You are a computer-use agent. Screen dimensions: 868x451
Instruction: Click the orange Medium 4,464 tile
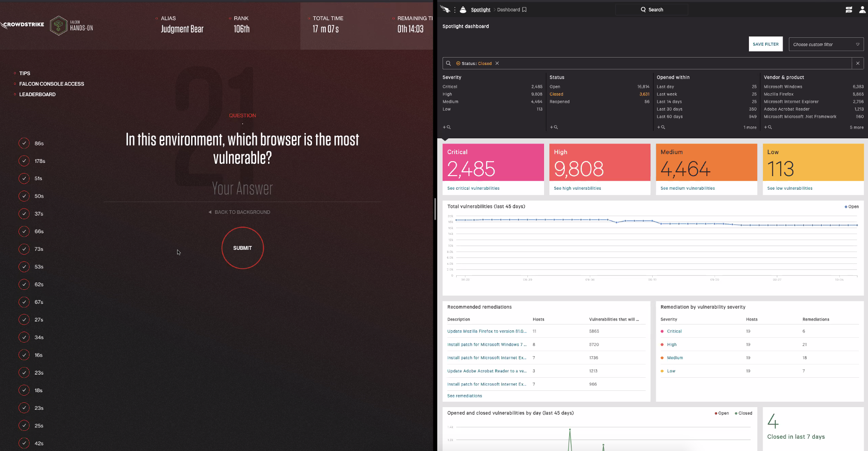pyautogui.click(x=706, y=162)
